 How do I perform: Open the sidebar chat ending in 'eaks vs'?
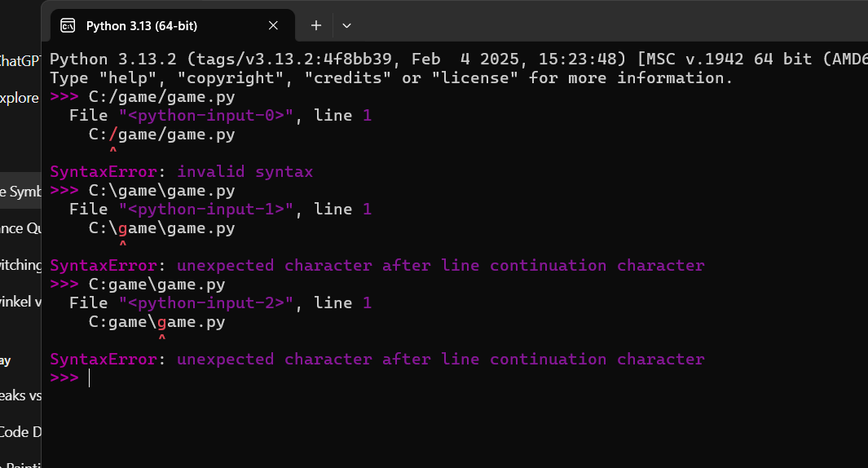(20, 395)
